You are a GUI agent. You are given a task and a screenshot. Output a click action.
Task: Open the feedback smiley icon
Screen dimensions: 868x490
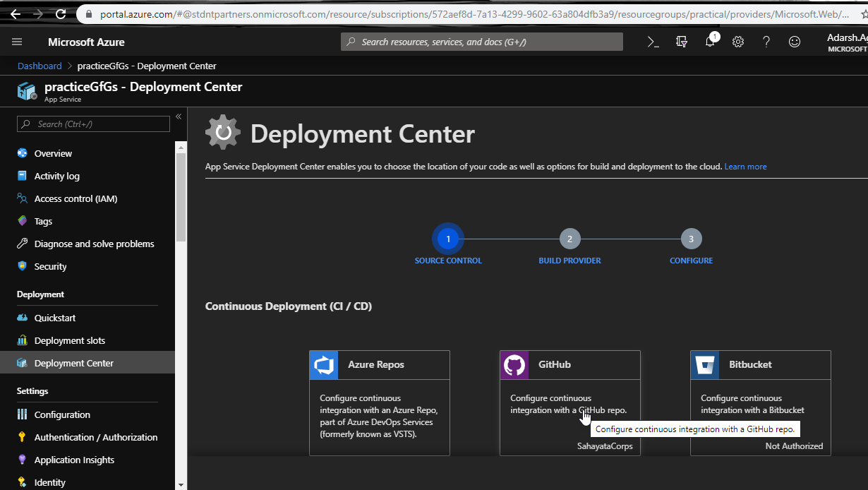pyautogui.click(x=795, y=42)
